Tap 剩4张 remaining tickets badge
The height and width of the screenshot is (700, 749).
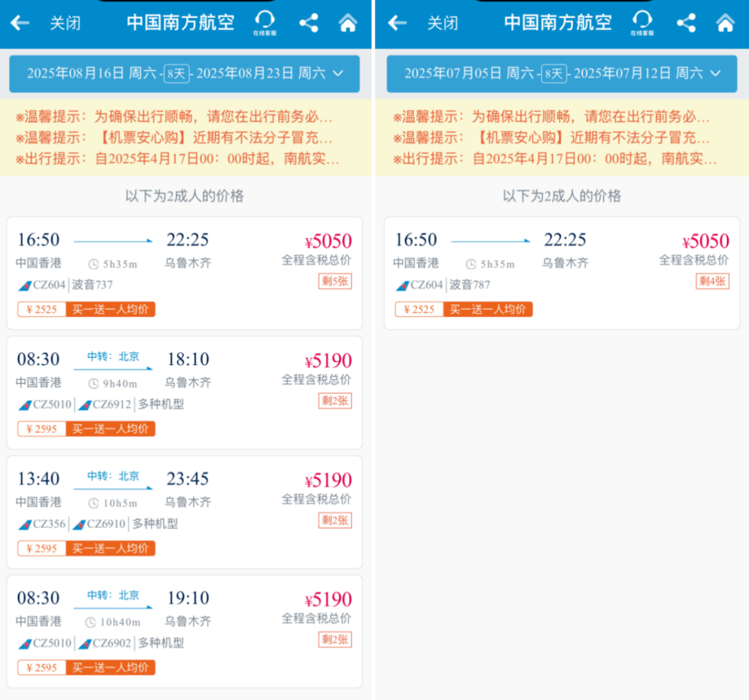712,282
